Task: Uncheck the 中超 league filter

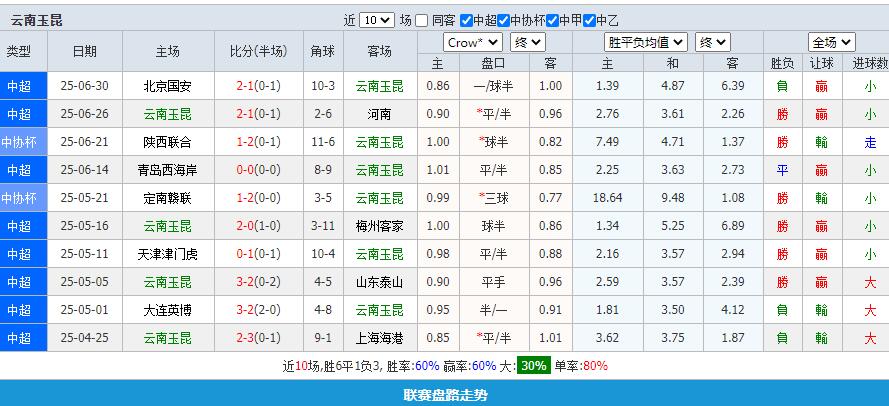Action: coord(466,20)
